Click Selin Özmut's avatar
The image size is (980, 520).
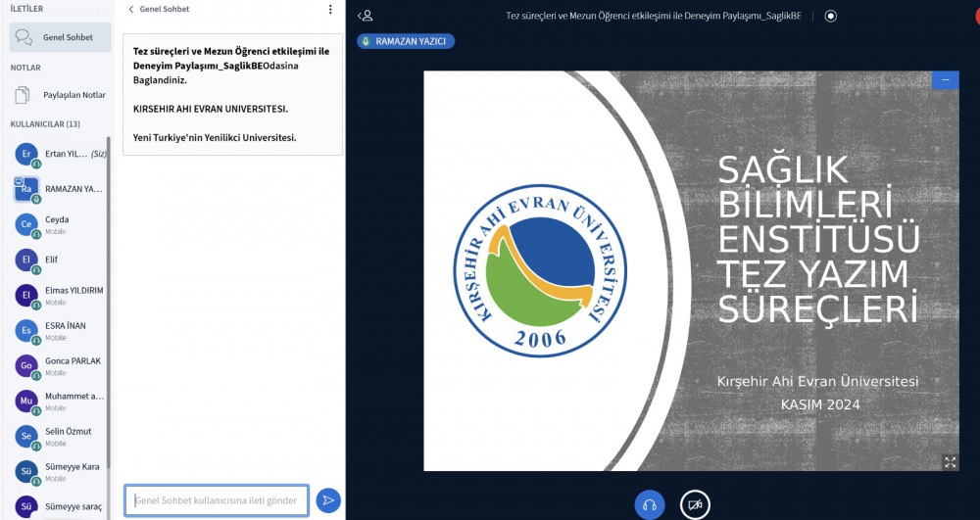click(x=26, y=436)
